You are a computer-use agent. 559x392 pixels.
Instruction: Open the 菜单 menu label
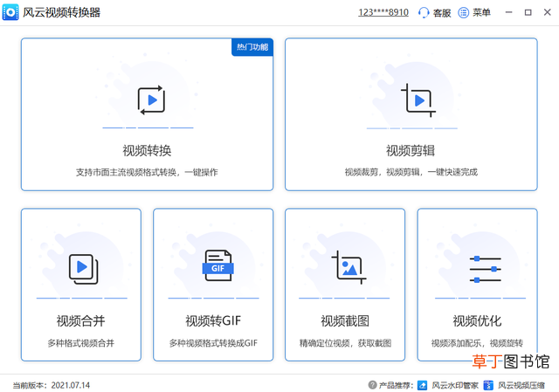click(x=481, y=13)
